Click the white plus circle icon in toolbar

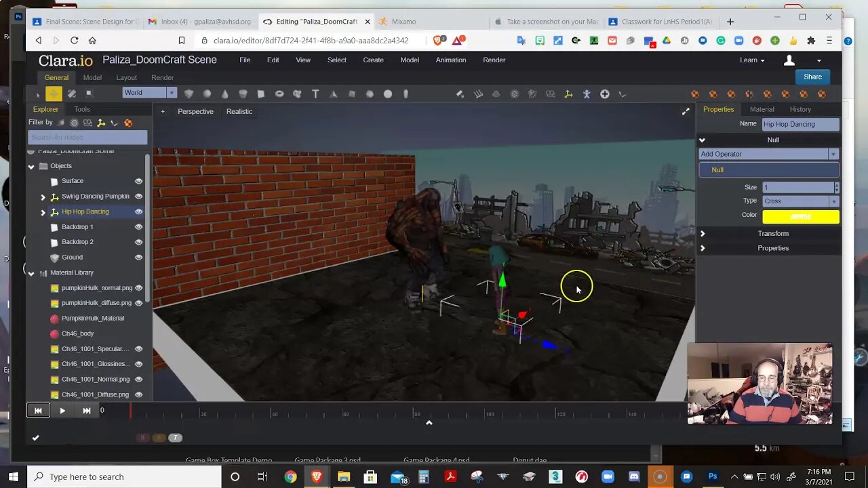pos(605,94)
